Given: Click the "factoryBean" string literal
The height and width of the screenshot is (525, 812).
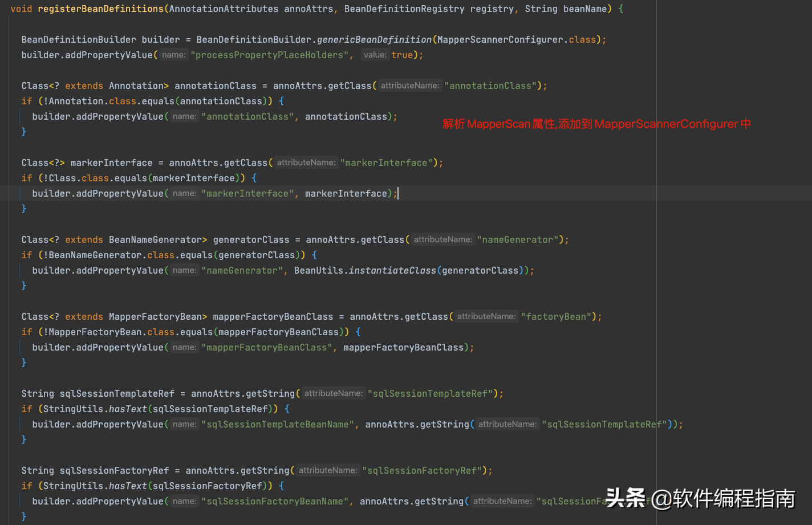Looking at the screenshot, I should pyautogui.click(x=556, y=316).
